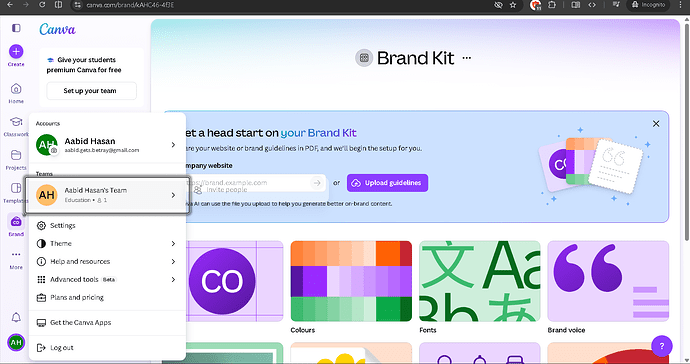Open Advanced tools Beta item
690x364 pixels.
(x=107, y=279)
